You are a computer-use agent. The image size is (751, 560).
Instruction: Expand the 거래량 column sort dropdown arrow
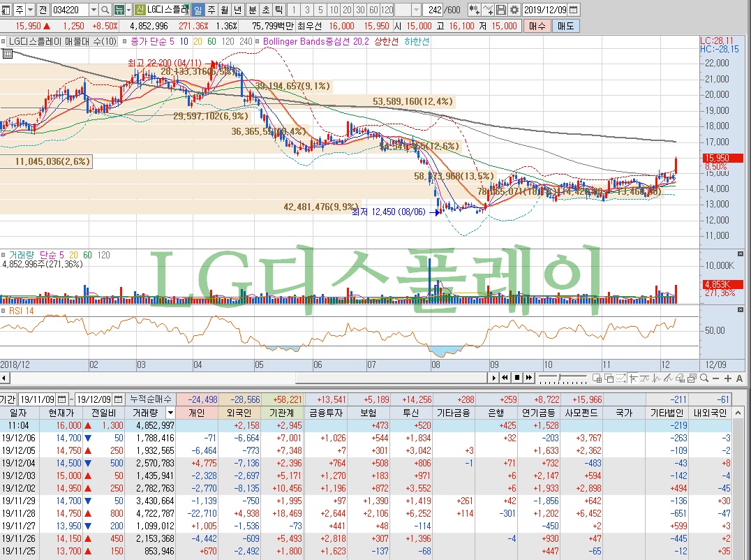[x=170, y=413]
